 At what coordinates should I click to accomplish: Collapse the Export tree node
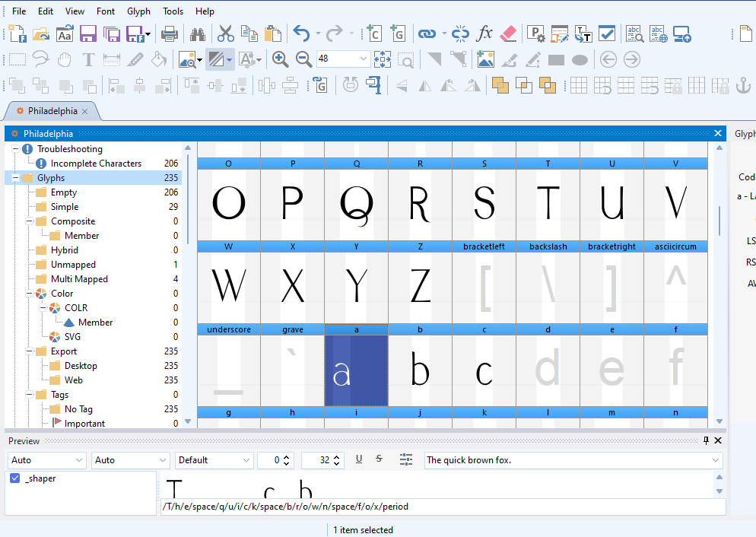click(29, 351)
